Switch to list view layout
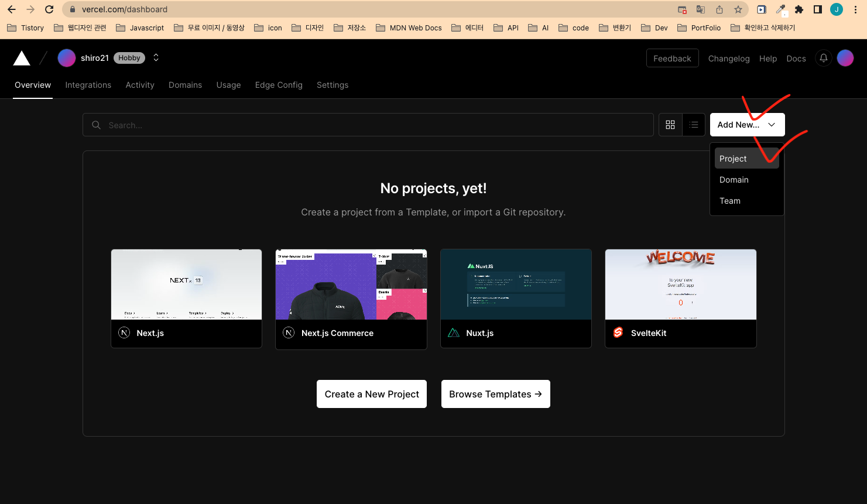867x504 pixels. click(694, 125)
